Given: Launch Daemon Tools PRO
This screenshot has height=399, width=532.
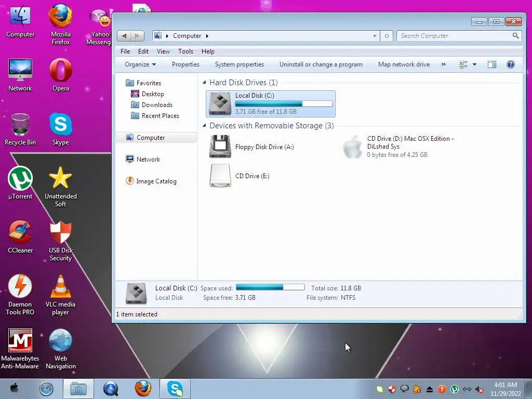Looking at the screenshot, I should click(x=20, y=295).
